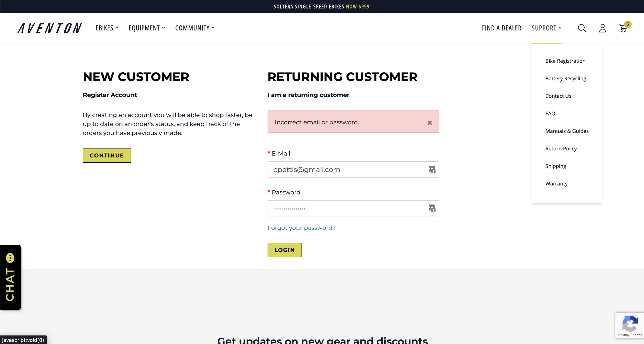Open the search magnifier icon
Screen dimensions: 644x344
tap(582, 28)
